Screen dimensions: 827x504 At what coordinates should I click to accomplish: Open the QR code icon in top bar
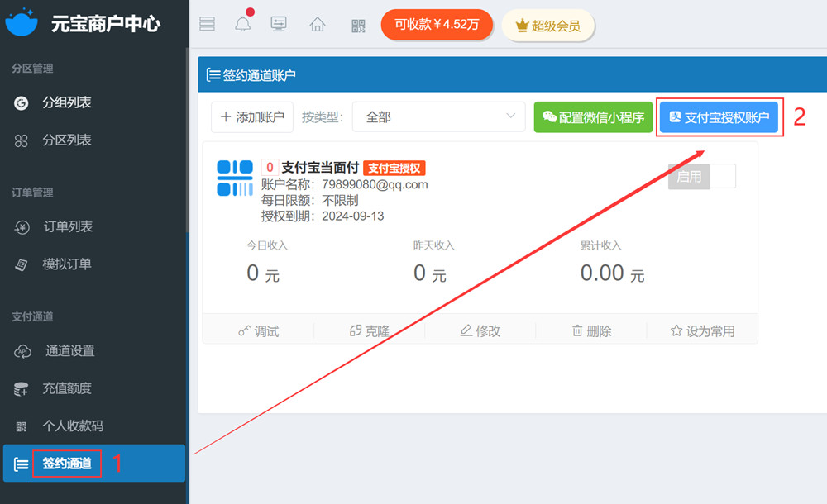tap(358, 25)
